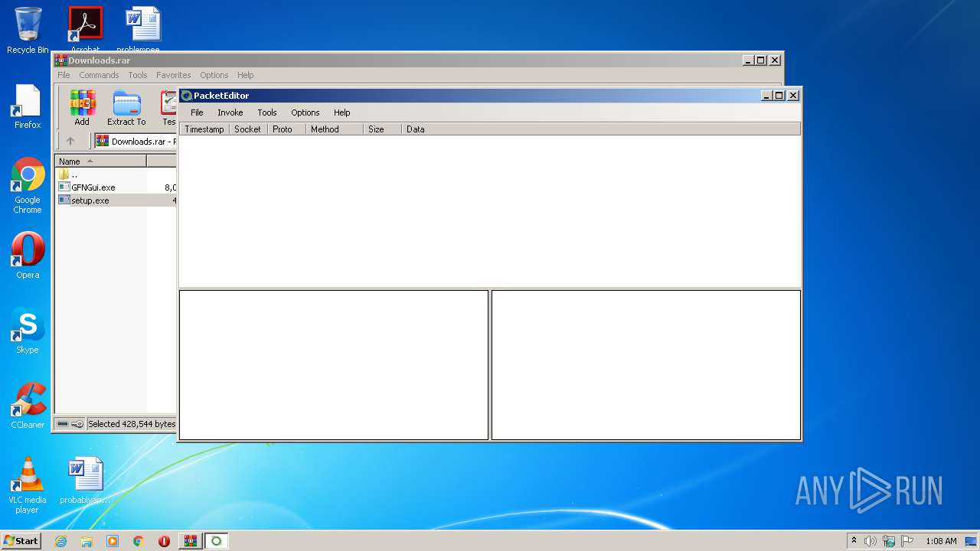The height and width of the screenshot is (551, 980).
Task: Launch Opera from the taskbar
Action: 164,541
